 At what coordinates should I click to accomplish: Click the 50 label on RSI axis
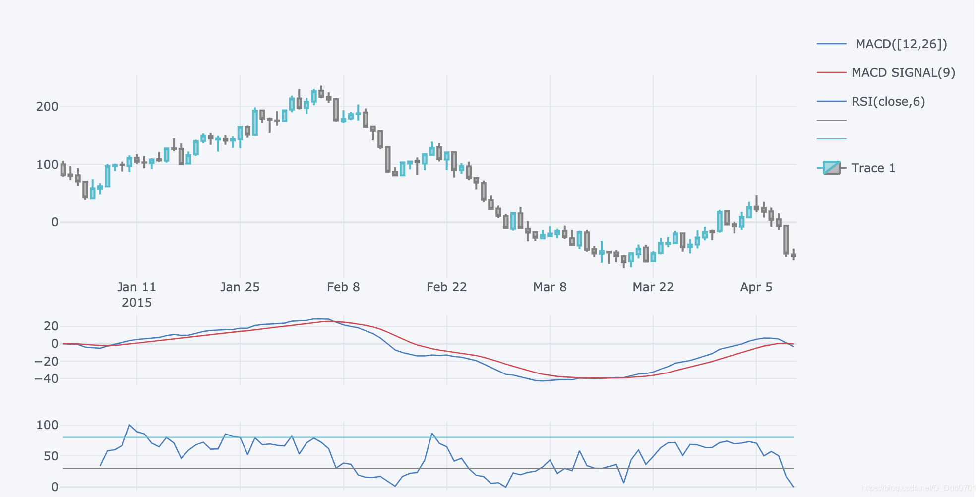pyautogui.click(x=51, y=456)
